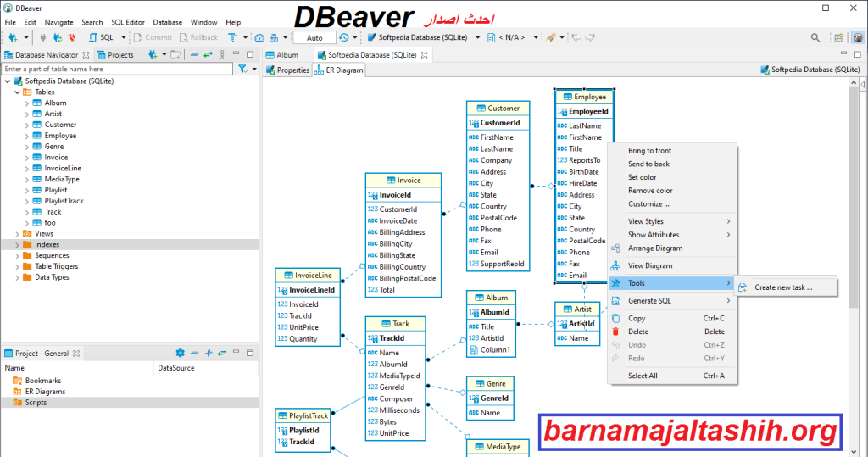This screenshot has height=457, width=868.
Task: Click Create new task in Tools submenu
Action: (x=783, y=287)
